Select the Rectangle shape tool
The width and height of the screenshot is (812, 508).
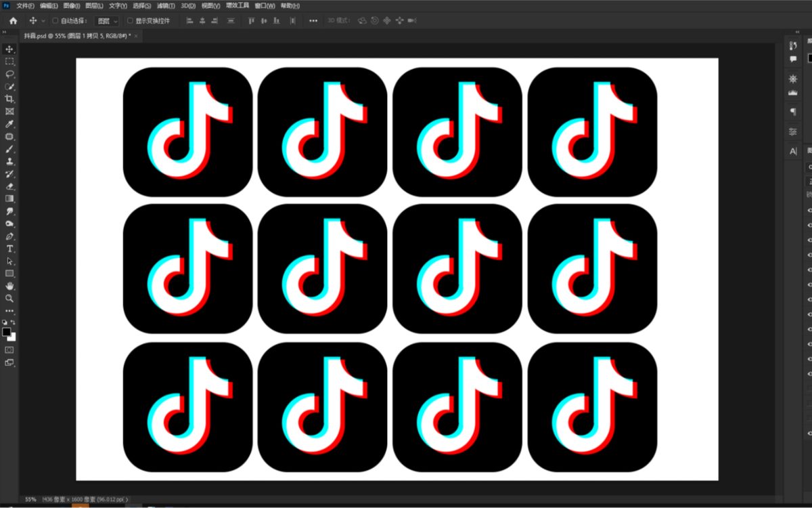(9, 274)
